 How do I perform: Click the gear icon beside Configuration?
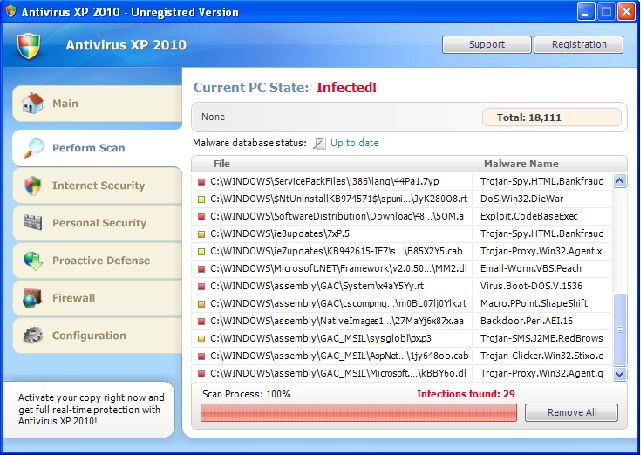pyautogui.click(x=33, y=335)
